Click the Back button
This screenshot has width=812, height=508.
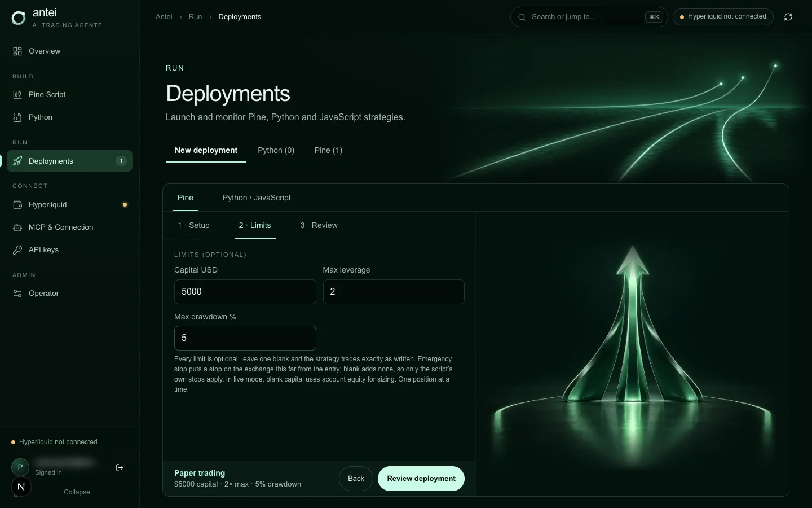[356, 479]
